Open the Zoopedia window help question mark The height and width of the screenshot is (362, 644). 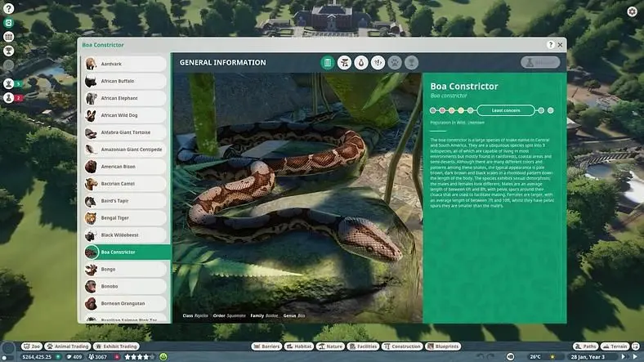(550, 45)
